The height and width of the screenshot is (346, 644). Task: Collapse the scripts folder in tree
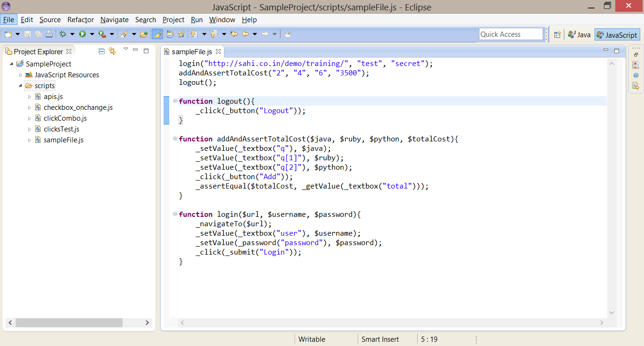[20, 86]
